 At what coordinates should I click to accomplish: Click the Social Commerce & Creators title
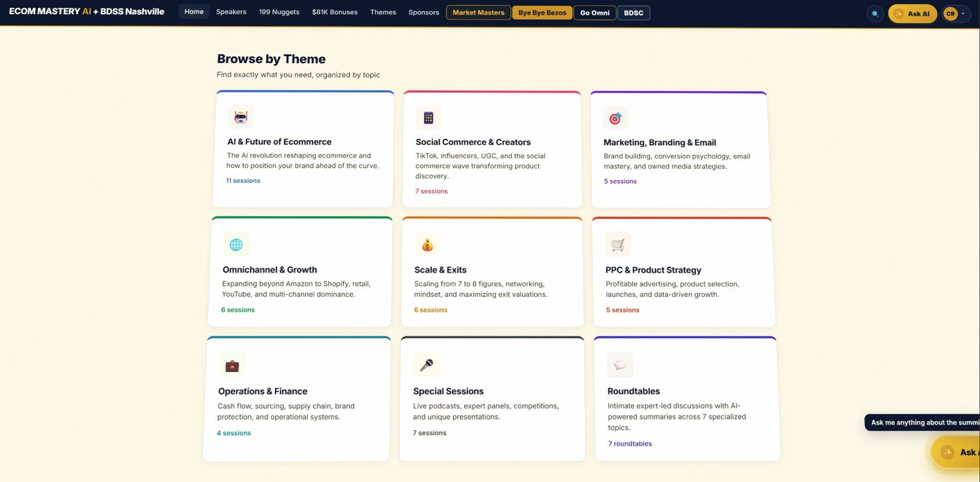[x=473, y=142]
